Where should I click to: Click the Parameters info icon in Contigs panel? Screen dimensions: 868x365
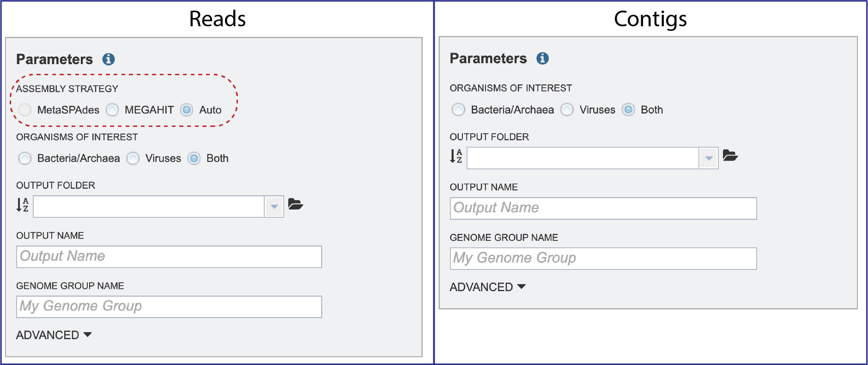tap(543, 58)
